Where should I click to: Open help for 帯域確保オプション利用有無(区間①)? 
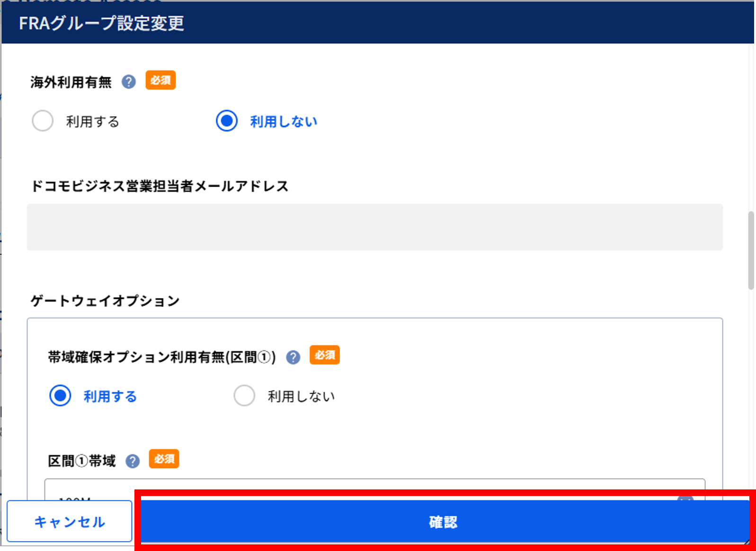pos(293,357)
